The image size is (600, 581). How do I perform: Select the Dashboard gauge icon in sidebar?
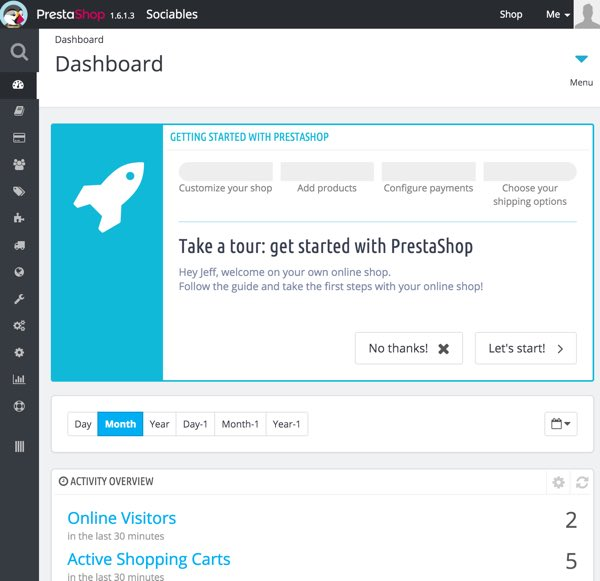coord(18,85)
